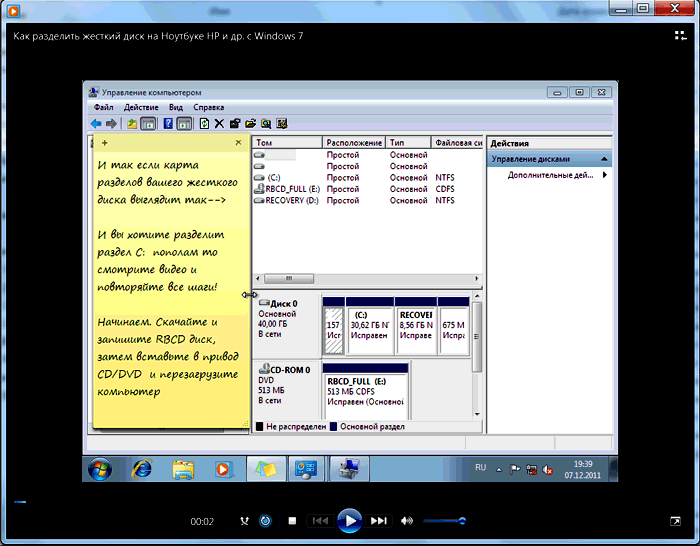Open the Файл menu

click(104, 107)
